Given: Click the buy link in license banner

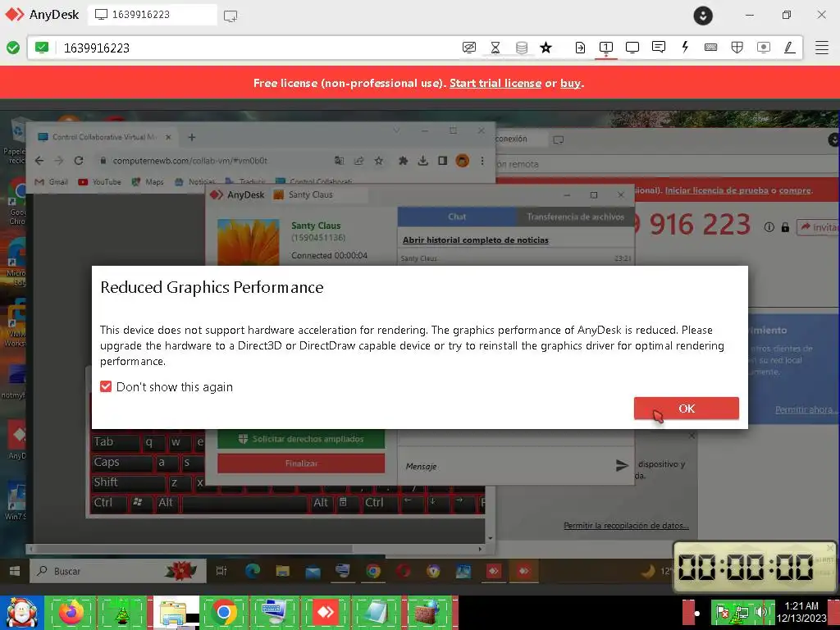Looking at the screenshot, I should click(571, 83).
